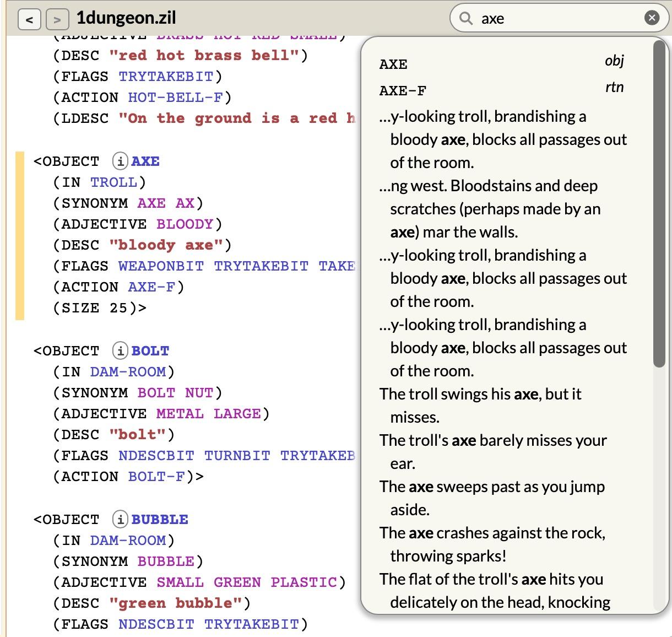Focus the search field containing axe

[559, 19]
